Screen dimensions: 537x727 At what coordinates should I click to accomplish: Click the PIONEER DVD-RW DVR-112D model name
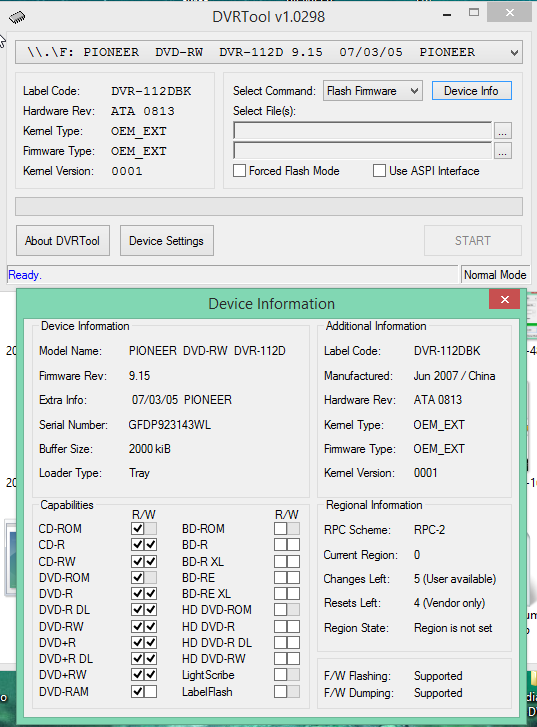pyautogui.click(x=207, y=351)
